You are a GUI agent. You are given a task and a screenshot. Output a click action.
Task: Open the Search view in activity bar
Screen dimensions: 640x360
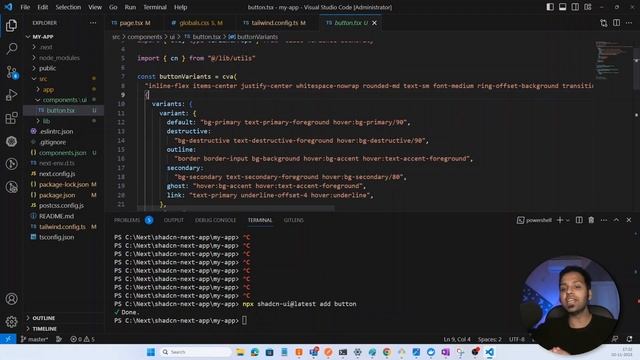click(11, 49)
